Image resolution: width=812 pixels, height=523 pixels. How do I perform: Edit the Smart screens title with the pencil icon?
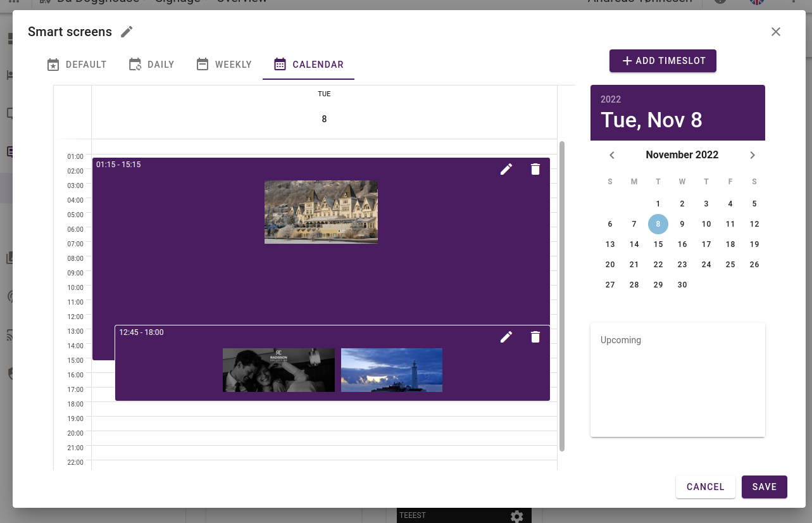point(126,31)
